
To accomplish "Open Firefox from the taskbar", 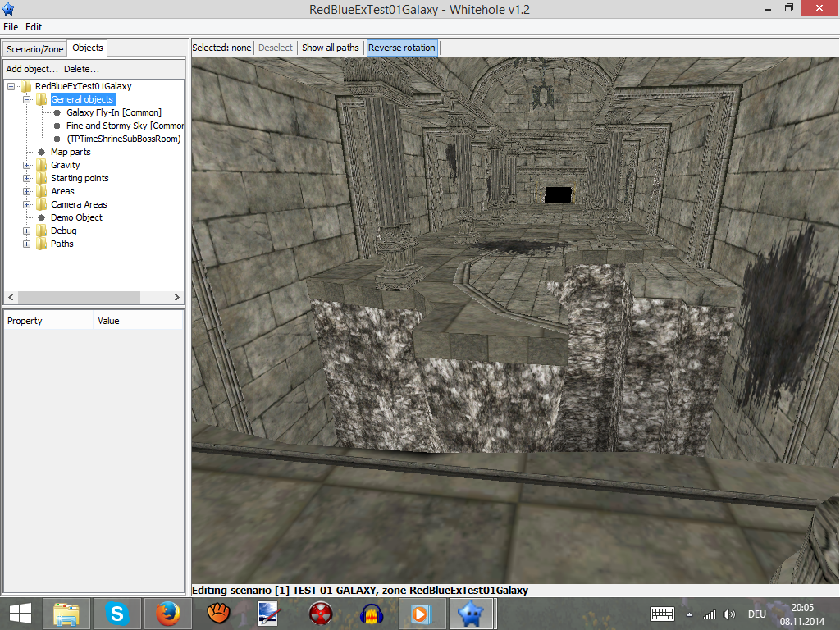I will coord(167,613).
